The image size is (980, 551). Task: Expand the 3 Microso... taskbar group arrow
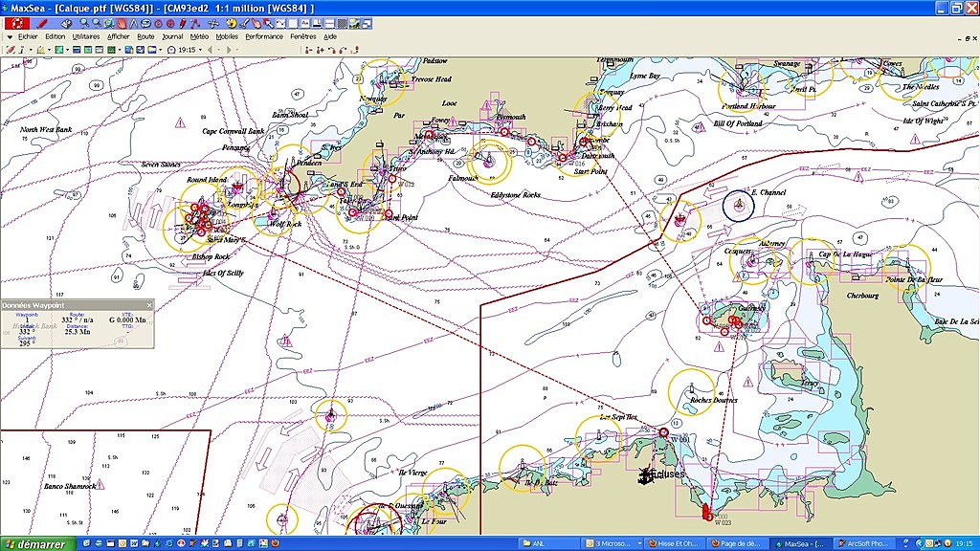[x=638, y=543]
